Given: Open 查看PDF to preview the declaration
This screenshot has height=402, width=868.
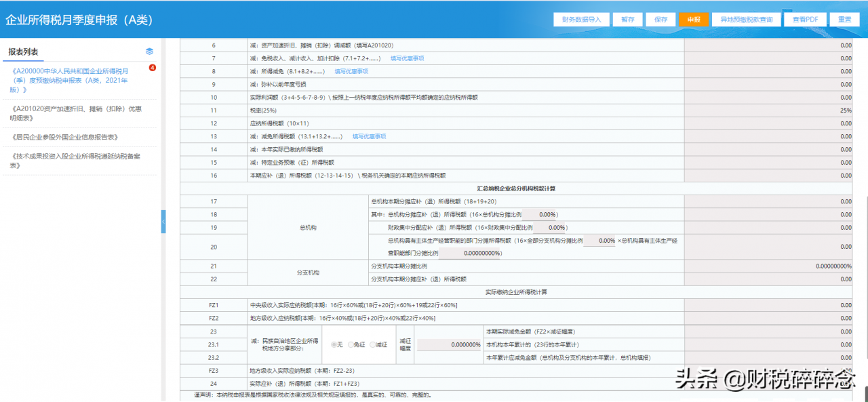Looking at the screenshot, I should (x=804, y=19).
